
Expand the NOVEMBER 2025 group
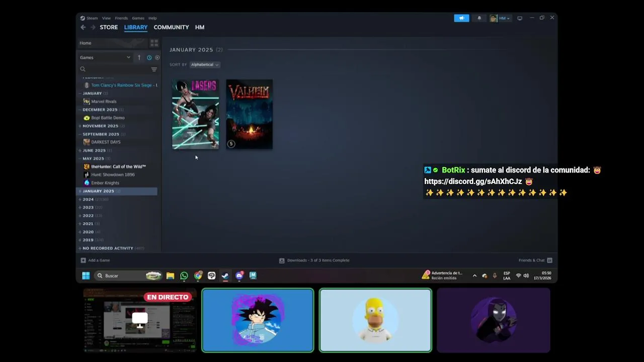coord(80,126)
